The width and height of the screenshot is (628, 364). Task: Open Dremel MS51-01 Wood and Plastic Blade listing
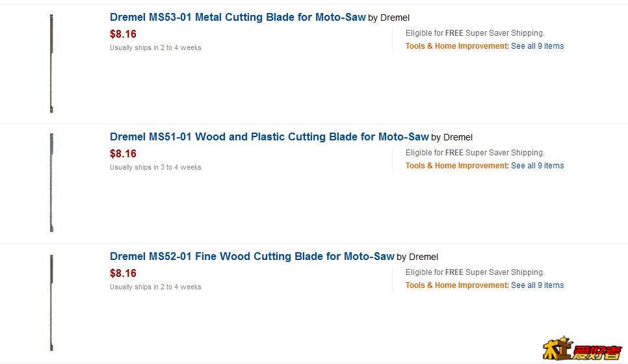[269, 137]
